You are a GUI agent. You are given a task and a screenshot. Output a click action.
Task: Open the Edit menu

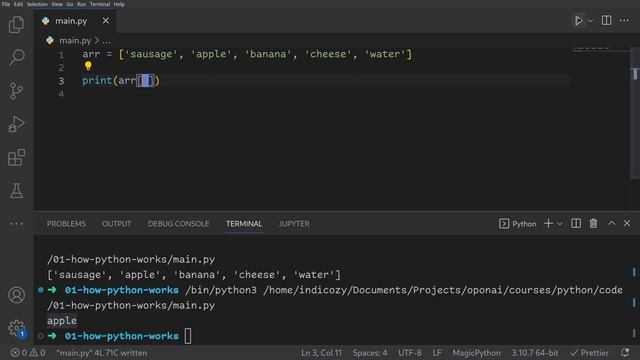coord(18,4)
